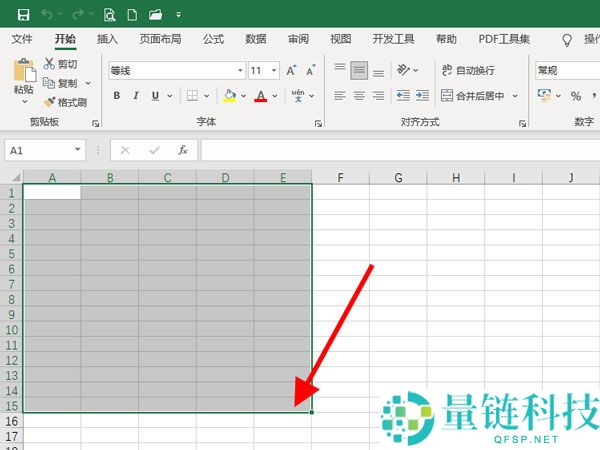The width and height of the screenshot is (600, 450).
Task: Click the Cut (剪切) scissors button
Action: (x=60, y=64)
